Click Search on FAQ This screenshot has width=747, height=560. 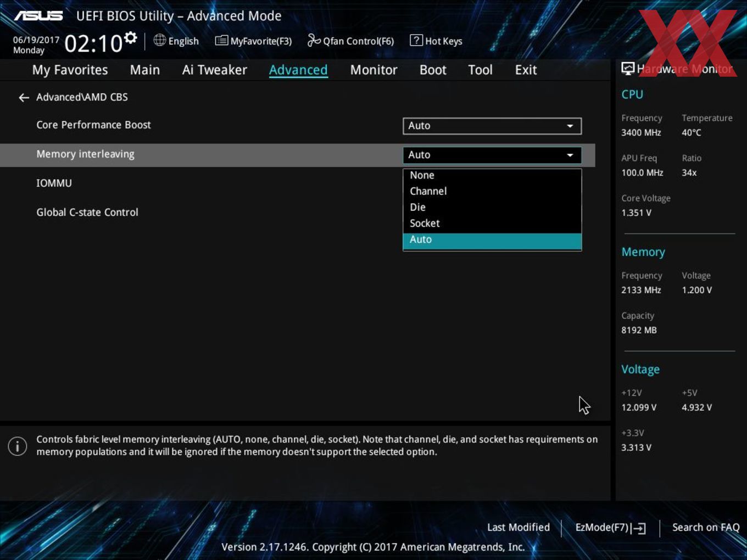(706, 528)
